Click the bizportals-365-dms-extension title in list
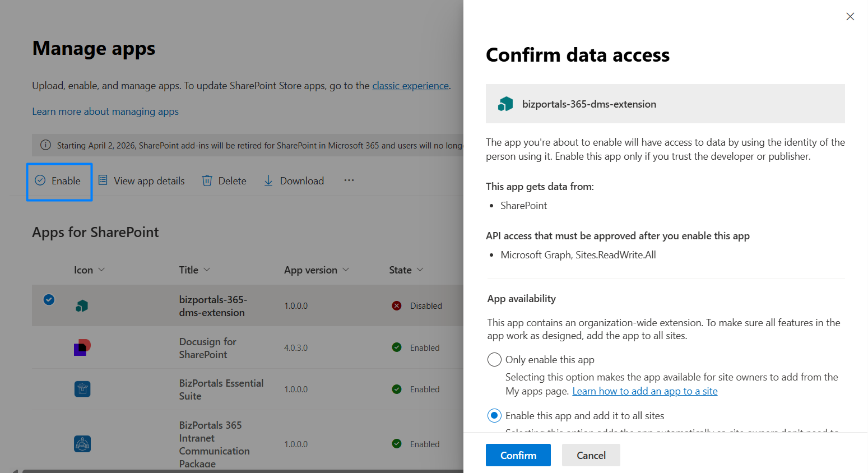Viewport: 868px width, 473px height. (213, 306)
